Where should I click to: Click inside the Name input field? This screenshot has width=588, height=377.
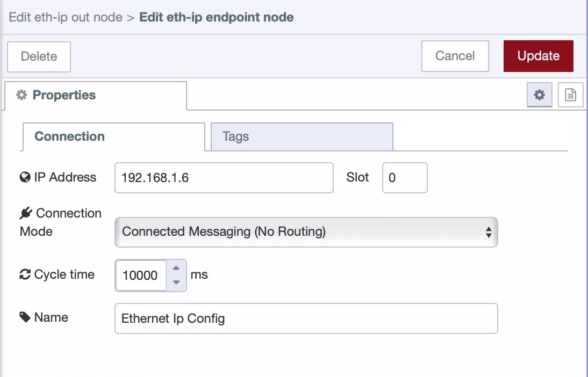coord(306,318)
